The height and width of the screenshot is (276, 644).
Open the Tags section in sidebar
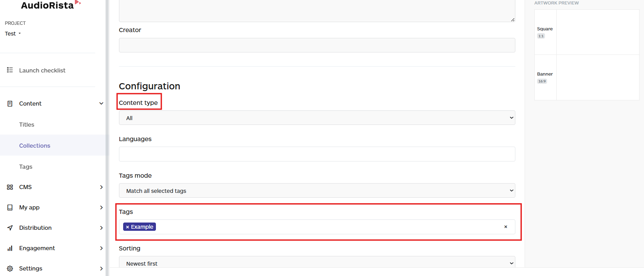click(26, 167)
